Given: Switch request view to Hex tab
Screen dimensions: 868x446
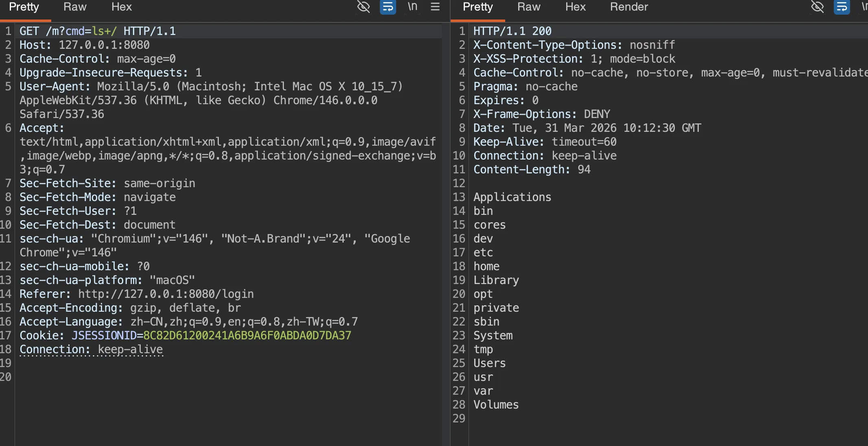Looking at the screenshot, I should pos(121,7).
